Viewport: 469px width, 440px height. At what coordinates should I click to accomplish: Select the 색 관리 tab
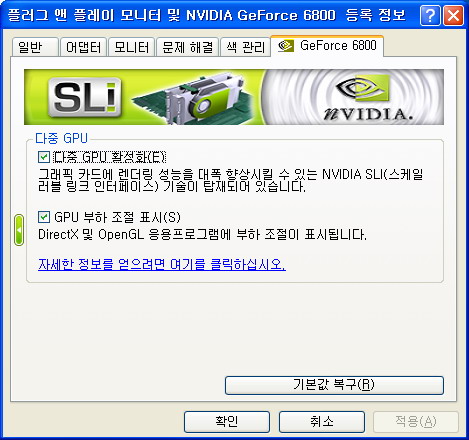(245, 47)
